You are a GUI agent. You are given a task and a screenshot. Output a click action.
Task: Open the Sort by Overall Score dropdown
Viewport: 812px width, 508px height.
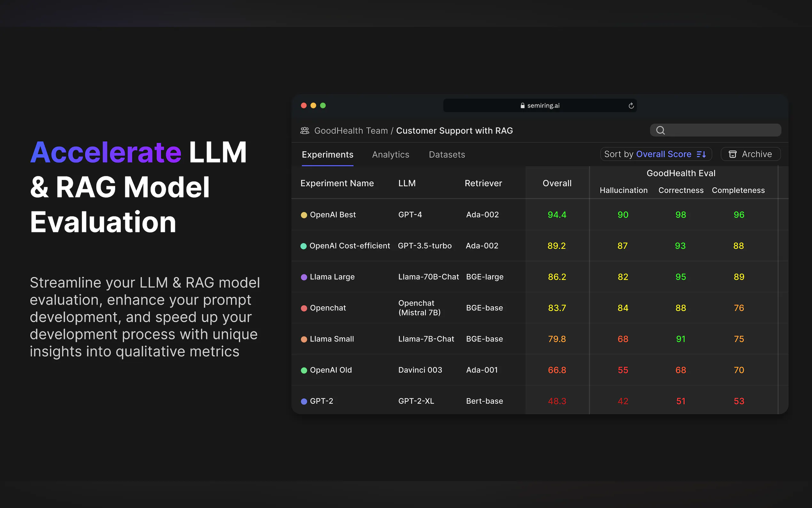pos(656,154)
